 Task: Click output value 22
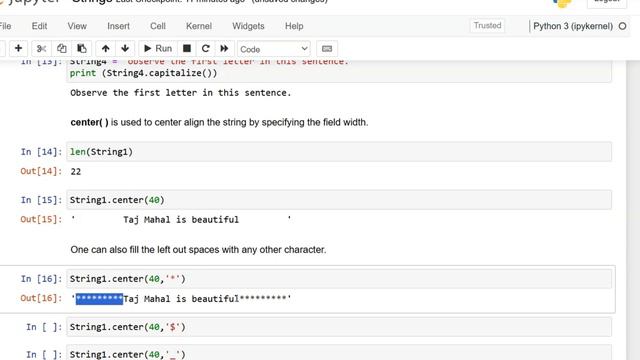click(76, 171)
